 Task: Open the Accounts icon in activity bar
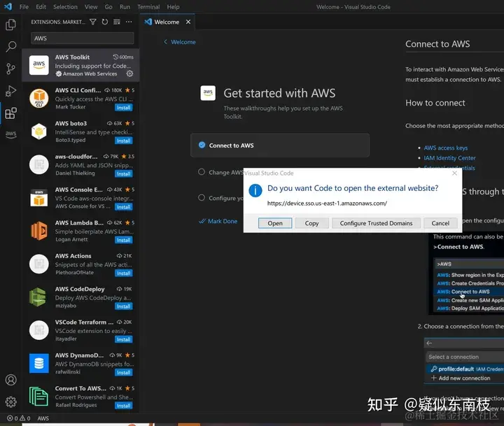[10, 380]
